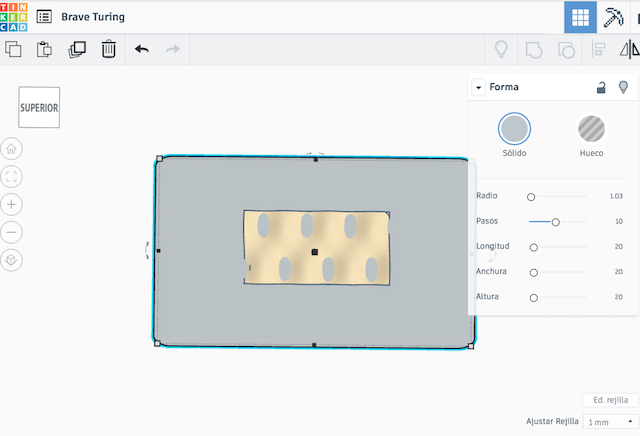The image size is (640, 436).
Task: Select the Sólido color option
Action: coord(514,129)
